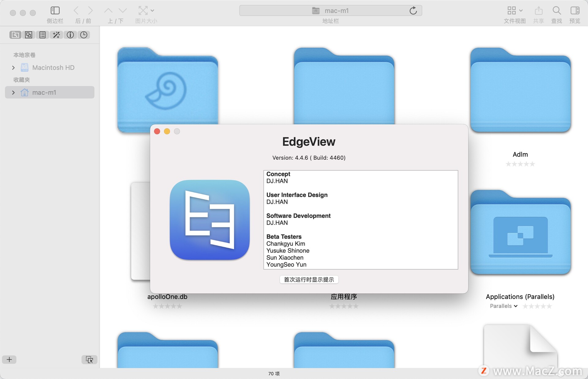Jump to previous item with up arrow

coord(108,10)
